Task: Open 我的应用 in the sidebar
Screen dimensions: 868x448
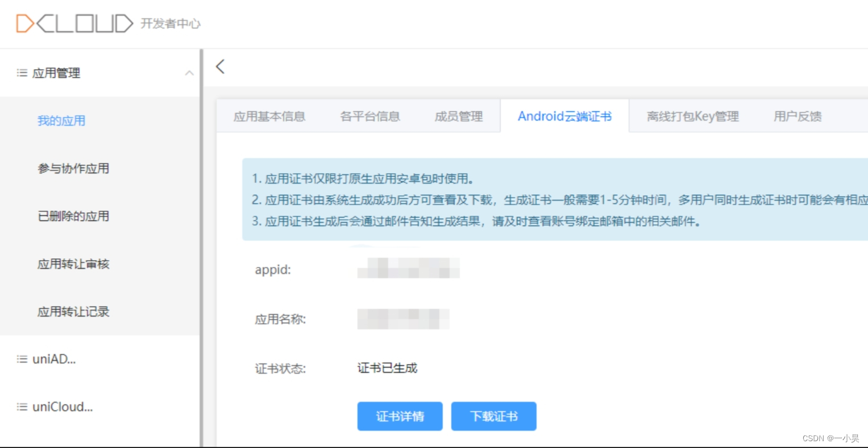Action: (61, 120)
